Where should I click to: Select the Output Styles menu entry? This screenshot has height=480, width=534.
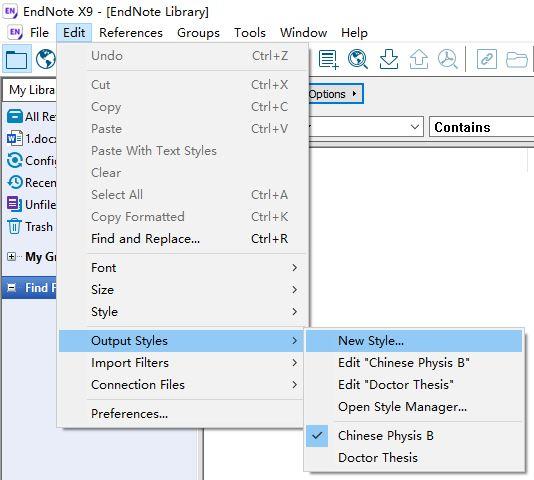coord(181,341)
